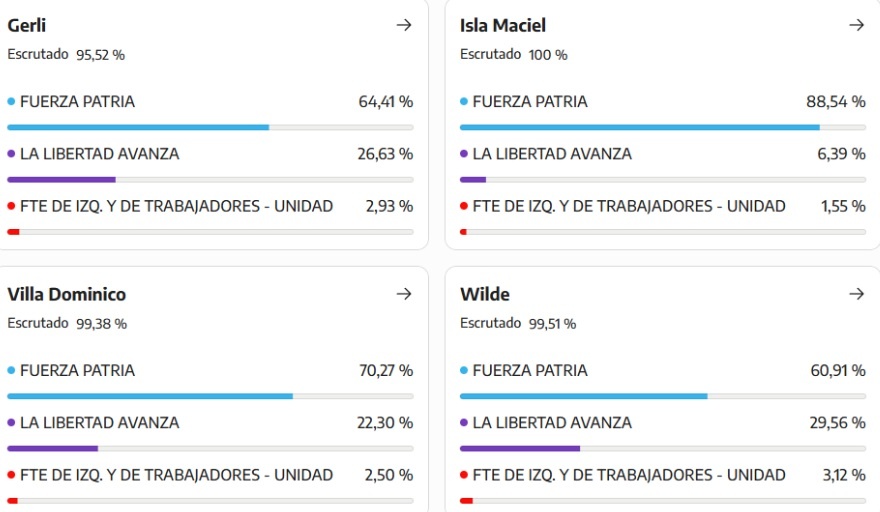Open Isla Maciel details via arrow icon

pyautogui.click(x=856, y=25)
